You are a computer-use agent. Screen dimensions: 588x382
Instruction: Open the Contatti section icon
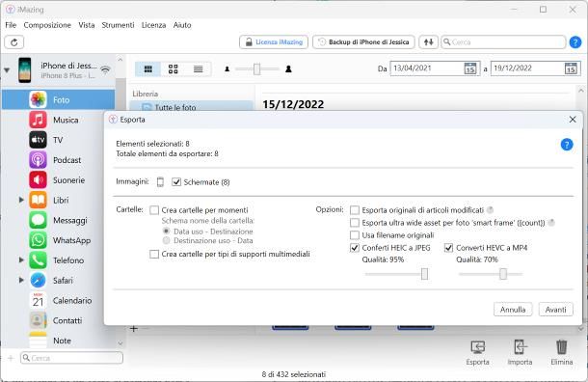click(38, 320)
